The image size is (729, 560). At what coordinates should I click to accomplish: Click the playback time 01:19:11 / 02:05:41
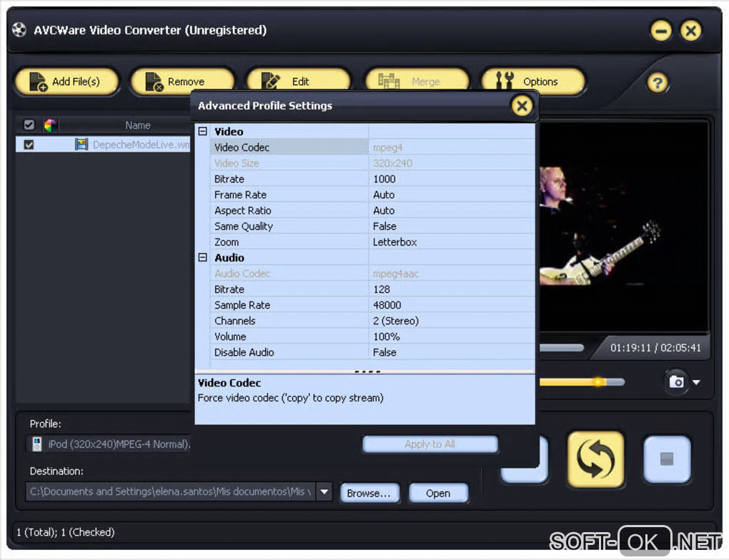pos(655,348)
